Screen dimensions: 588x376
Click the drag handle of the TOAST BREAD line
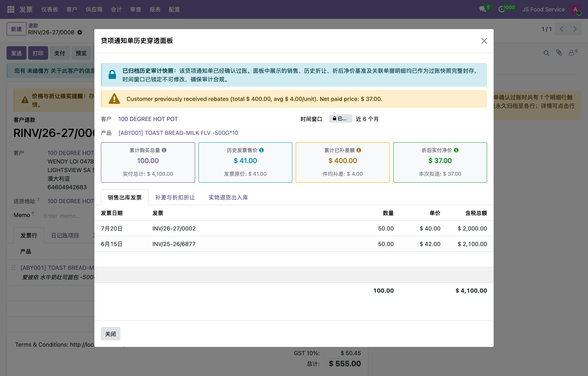[13, 267]
